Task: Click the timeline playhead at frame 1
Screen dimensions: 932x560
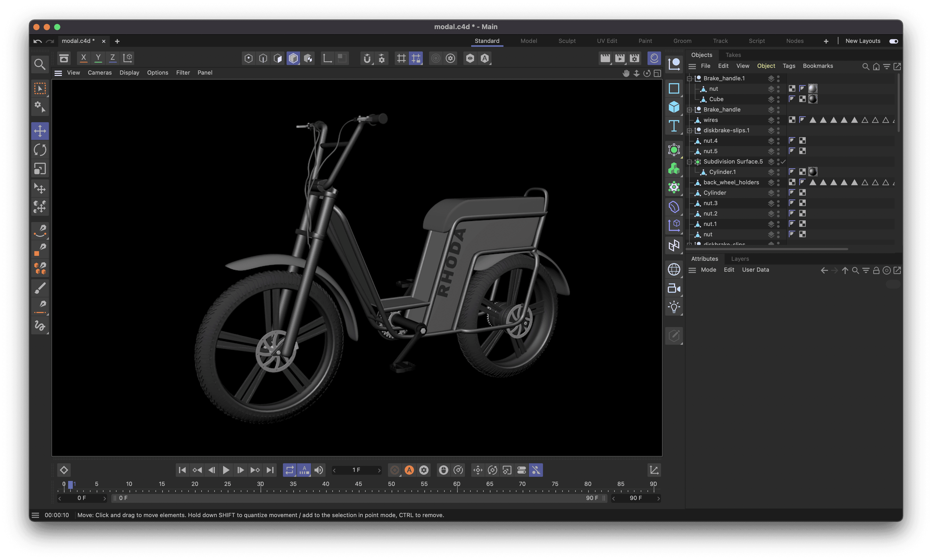Action: coord(70,485)
